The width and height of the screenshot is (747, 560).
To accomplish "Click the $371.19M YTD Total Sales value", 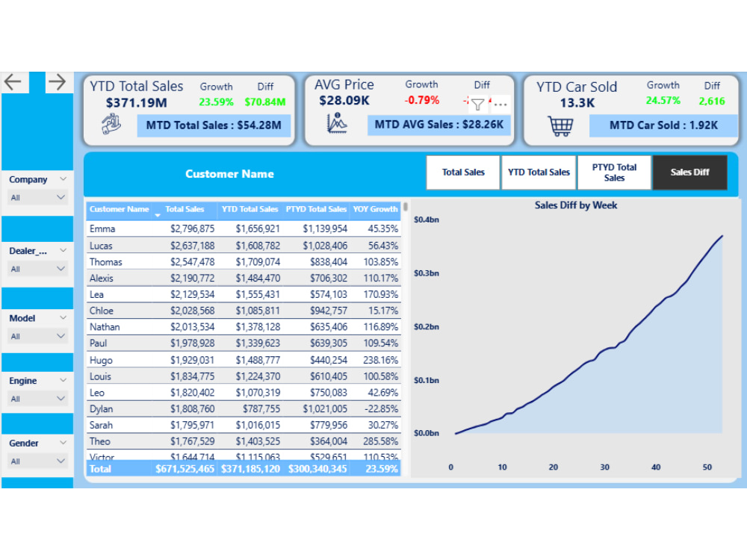I will (x=136, y=102).
